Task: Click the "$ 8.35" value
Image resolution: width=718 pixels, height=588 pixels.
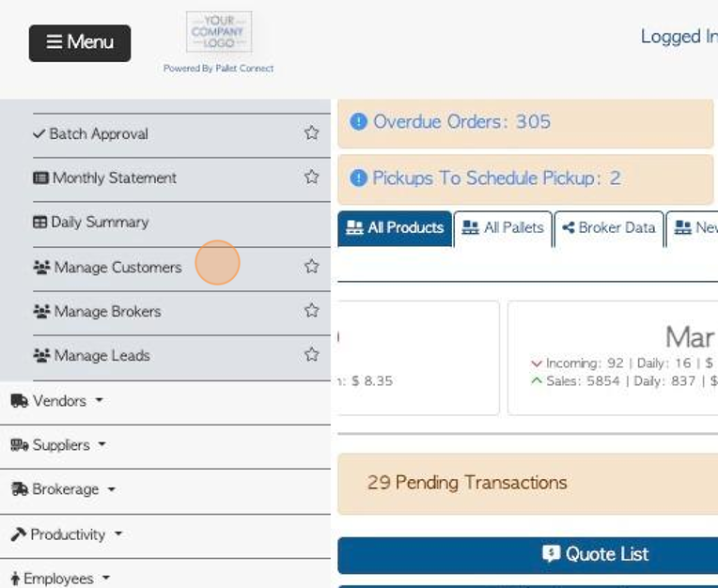Action: [372, 381]
